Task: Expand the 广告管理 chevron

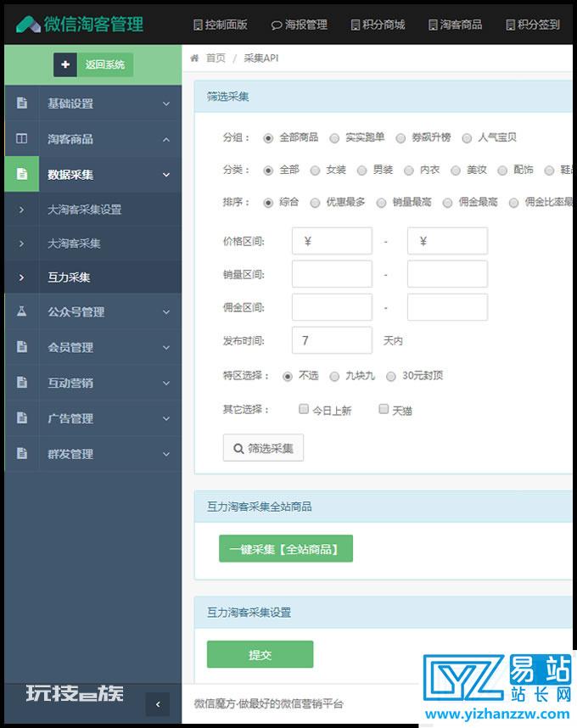Action: (x=166, y=418)
